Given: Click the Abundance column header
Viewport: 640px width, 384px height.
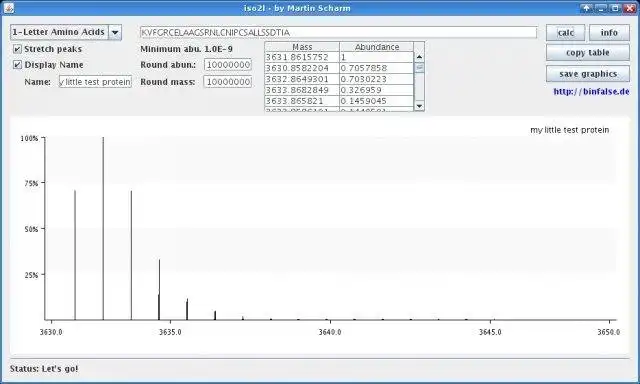Looking at the screenshot, I should pyautogui.click(x=377, y=47).
